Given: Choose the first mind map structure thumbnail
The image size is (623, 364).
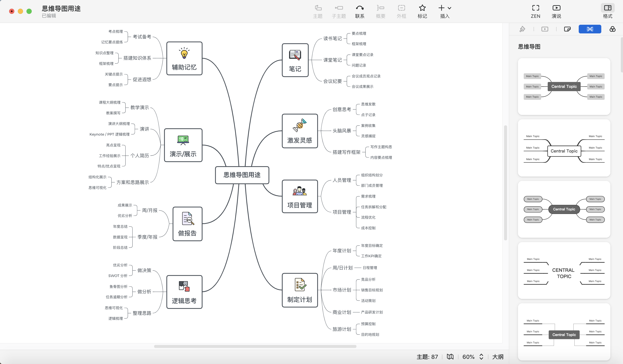Looking at the screenshot, I should point(564,87).
